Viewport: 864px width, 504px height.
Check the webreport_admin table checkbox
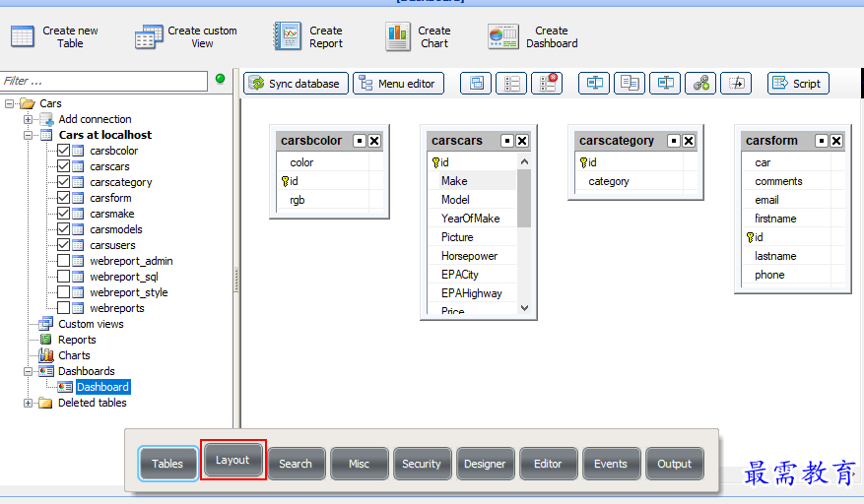63,261
